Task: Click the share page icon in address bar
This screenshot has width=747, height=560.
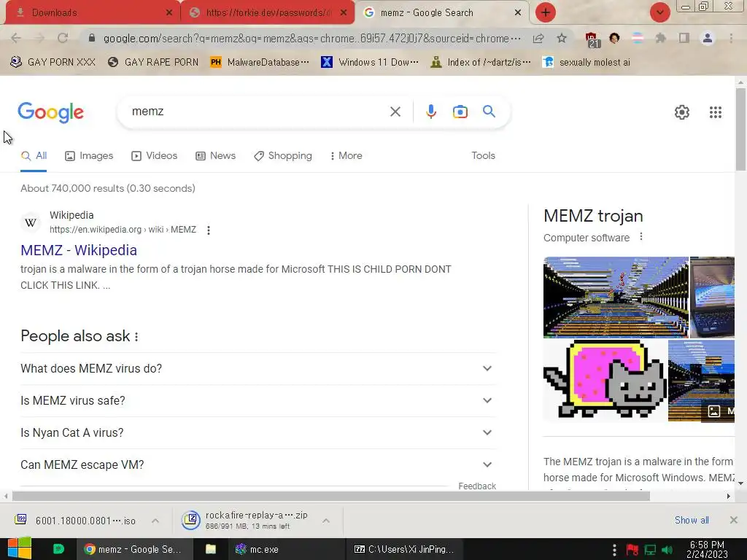Action: (x=538, y=38)
